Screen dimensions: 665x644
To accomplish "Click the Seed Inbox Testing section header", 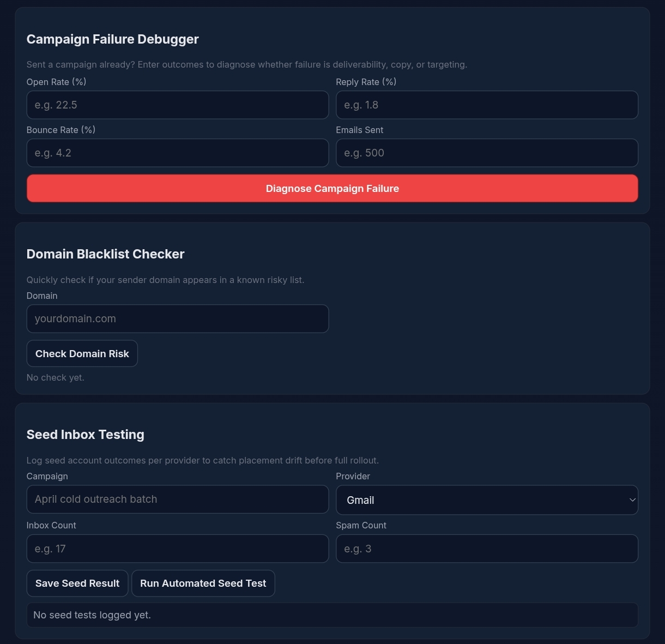I will point(85,434).
